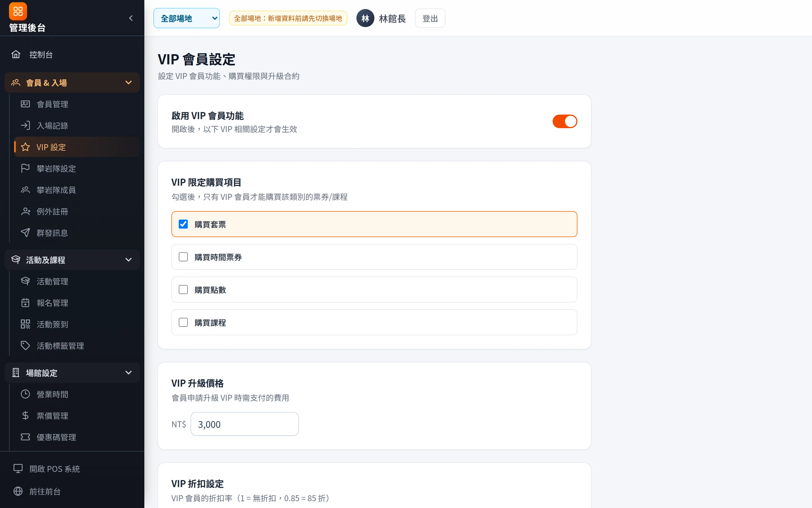Click the calendar icon for 報名管理
The height and width of the screenshot is (508, 812).
pos(25,303)
